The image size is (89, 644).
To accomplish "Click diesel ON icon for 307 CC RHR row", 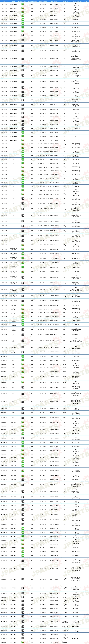I will tap(23, 438).
